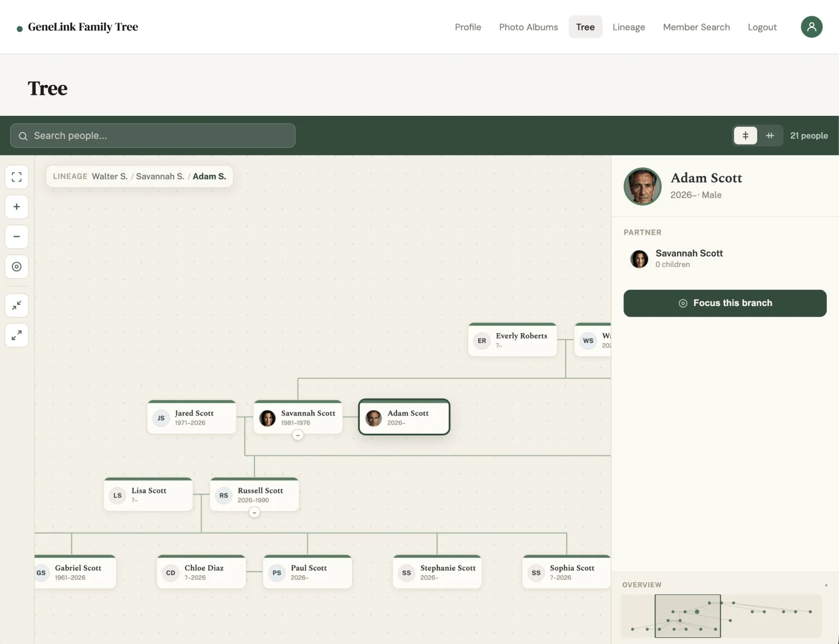Click the fit-to-screen icon in tree toolbar
This screenshot has width=839, height=644.
(17, 177)
